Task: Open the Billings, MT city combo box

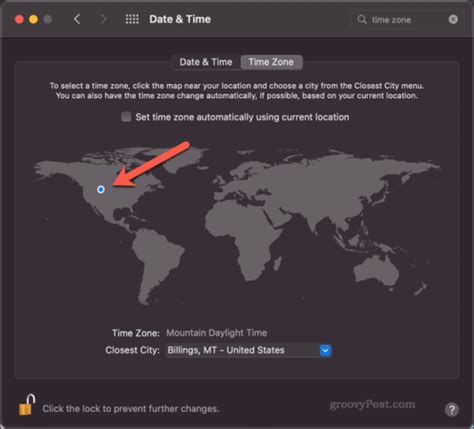Action: pyautogui.click(x=249, y=350)
